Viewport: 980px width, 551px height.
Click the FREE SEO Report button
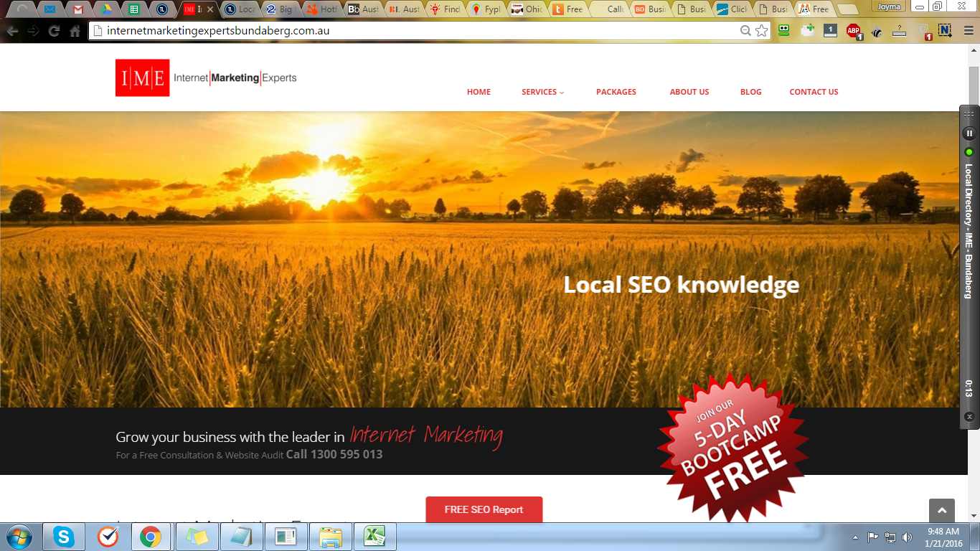pos(484,509)
